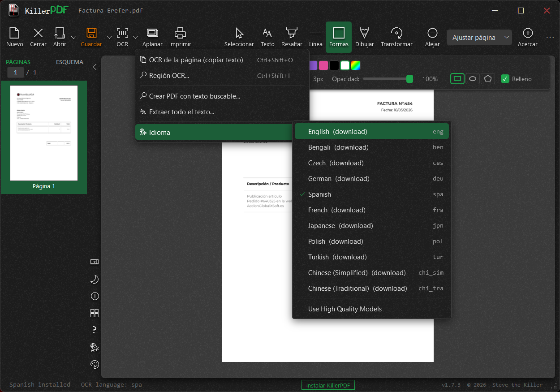Screen dimensions: 560x392
Task: Select Bengali (download) language
Action: coord(371,147)
